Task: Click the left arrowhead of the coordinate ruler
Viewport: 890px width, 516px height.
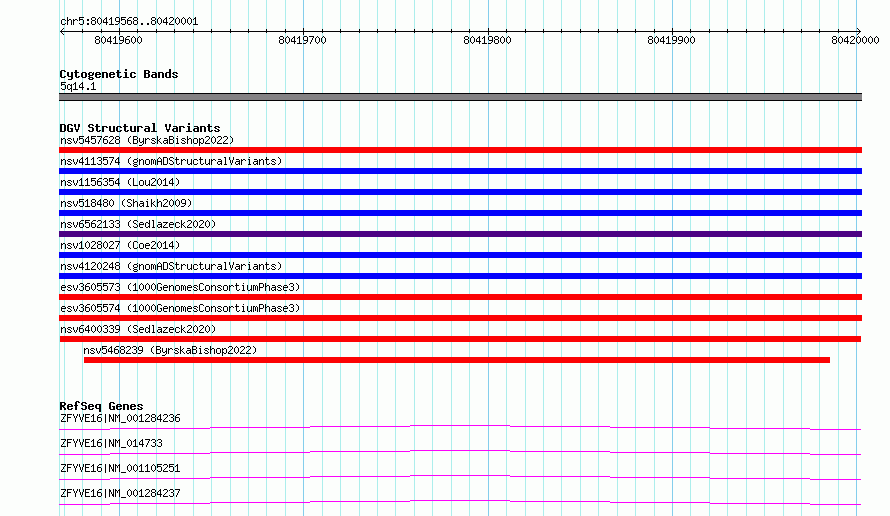Action: click(x=62, y=31)
